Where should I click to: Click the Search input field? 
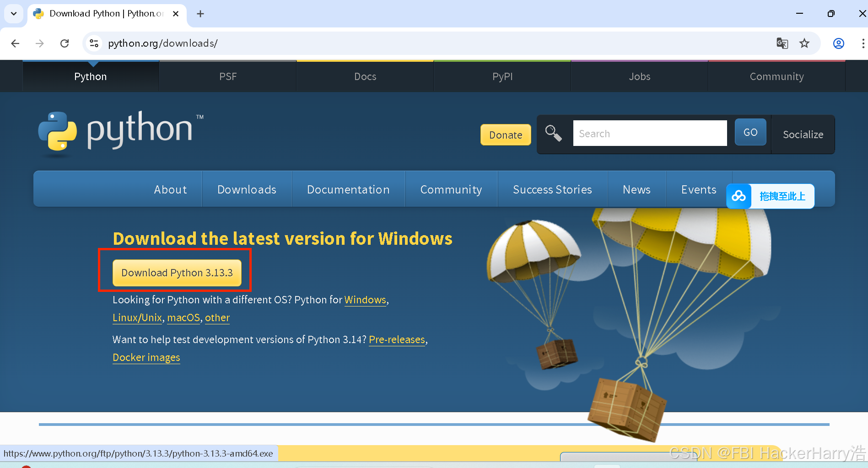click(x=650, y=133)
